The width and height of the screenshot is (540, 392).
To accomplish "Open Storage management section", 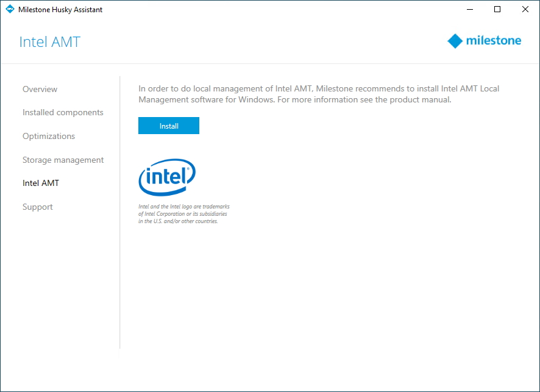I will coord(63,160).
